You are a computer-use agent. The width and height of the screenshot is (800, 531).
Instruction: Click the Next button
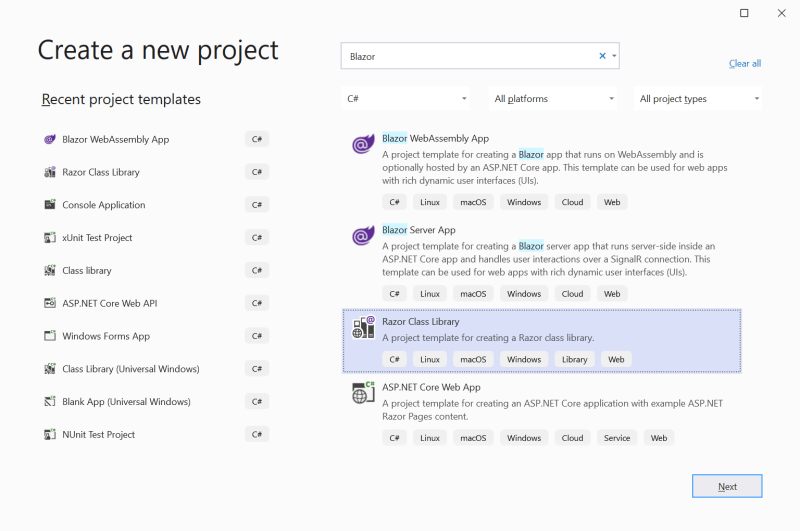[727, 486]
